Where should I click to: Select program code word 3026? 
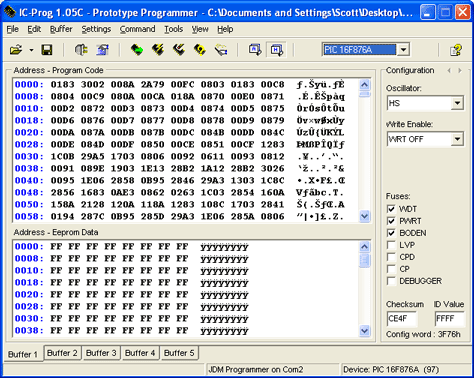pyautogui.click(x=272, y=169)
